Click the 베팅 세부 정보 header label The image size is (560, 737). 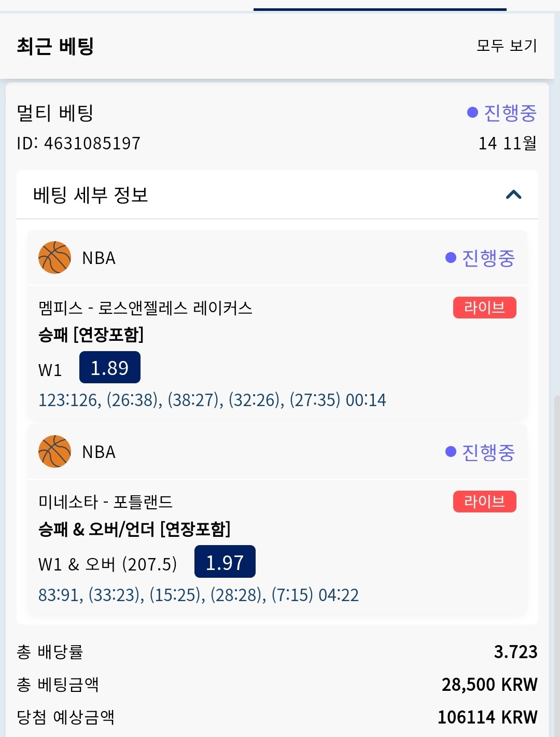pyautogui.click(x=91, y=195)
